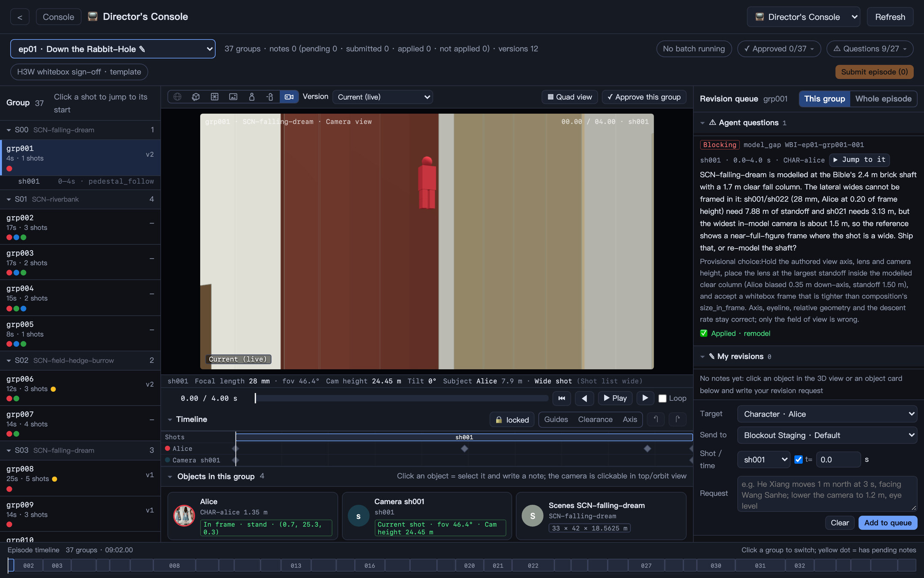Click the redo arrow in Timeline toolbar
The height and width of the screenshot is (578, 924).
(678, 420)
